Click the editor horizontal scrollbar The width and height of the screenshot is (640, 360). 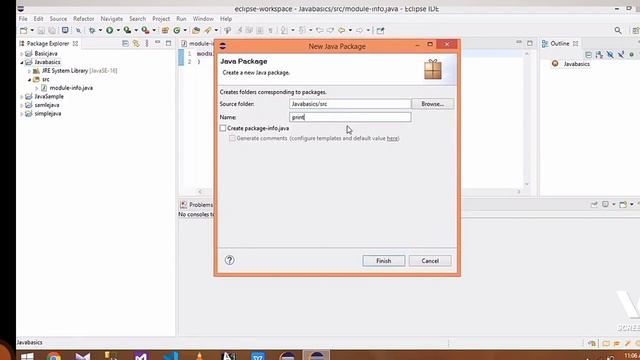pos(359,191)
